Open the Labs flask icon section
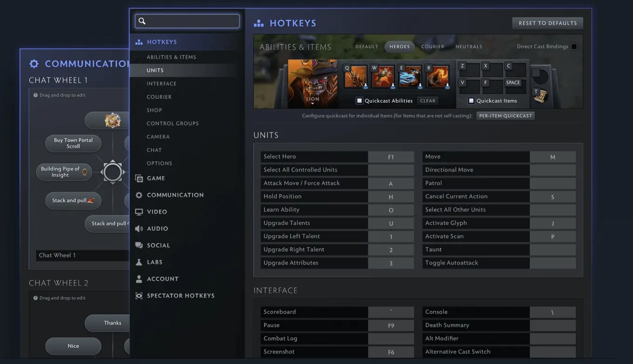This screenshot has width=633, height=364. 139,262
